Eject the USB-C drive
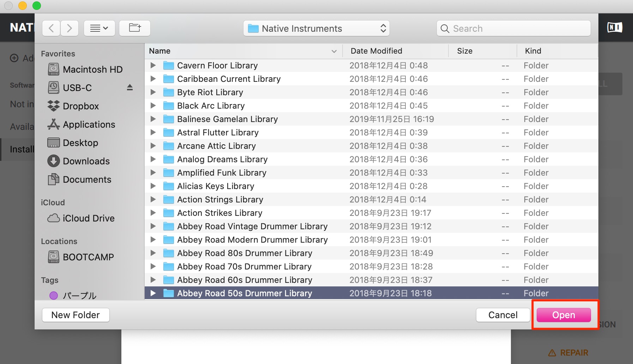Image resolution: width=633 pixels, height=364 pixels. [130, 87]
